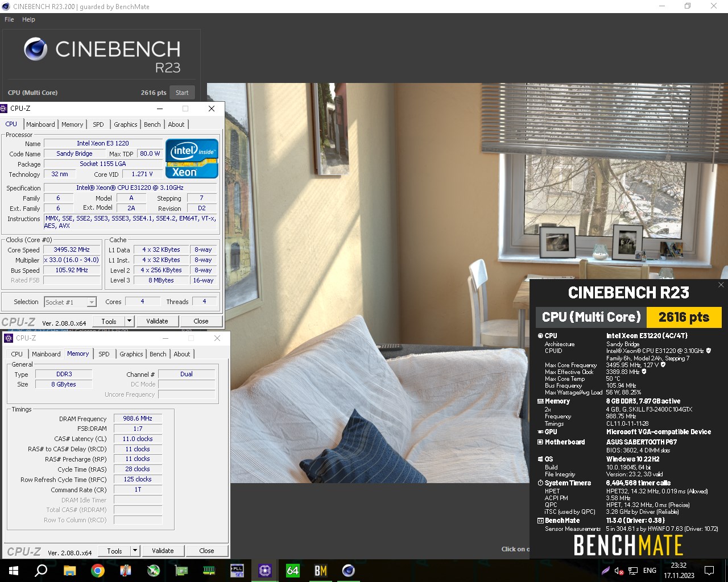Click the Core Speed 3495.32 MHz field

coord(72,250)
